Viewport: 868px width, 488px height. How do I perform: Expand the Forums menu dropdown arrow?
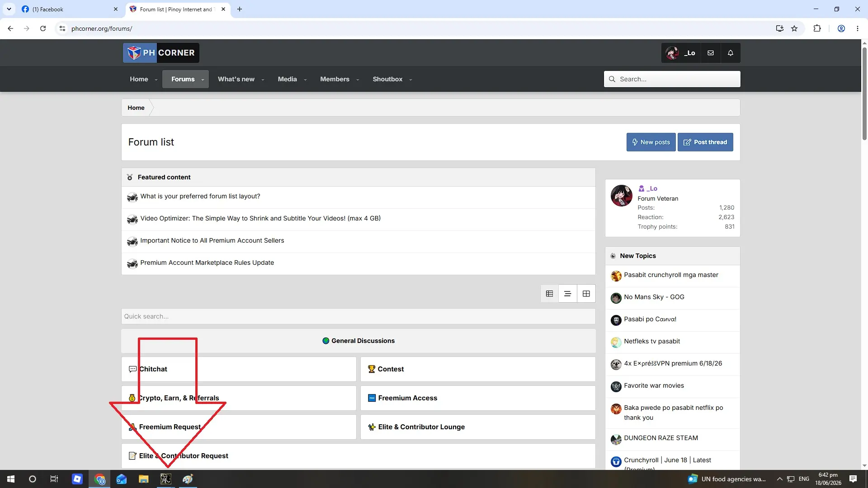[203, 80]
